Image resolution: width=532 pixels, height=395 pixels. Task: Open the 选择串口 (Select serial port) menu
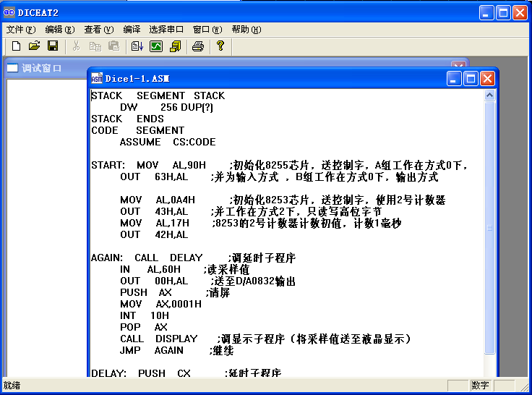click(166, 30)
